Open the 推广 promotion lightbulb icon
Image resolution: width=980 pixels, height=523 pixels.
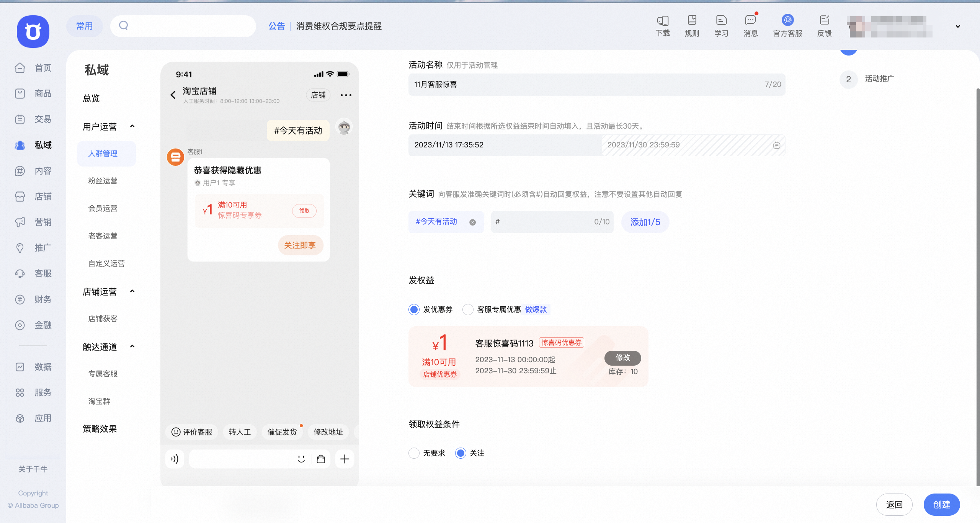tap(20, 248)
